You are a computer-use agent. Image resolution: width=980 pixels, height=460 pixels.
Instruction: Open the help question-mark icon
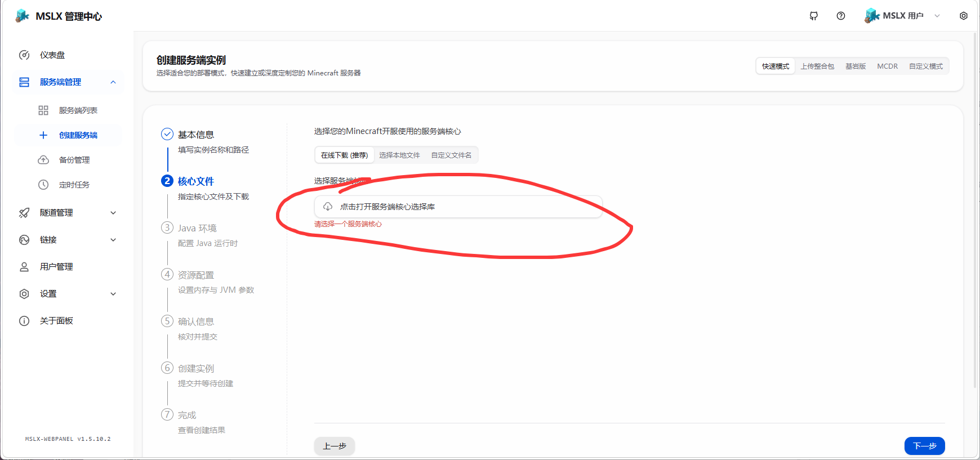[841, 16]
